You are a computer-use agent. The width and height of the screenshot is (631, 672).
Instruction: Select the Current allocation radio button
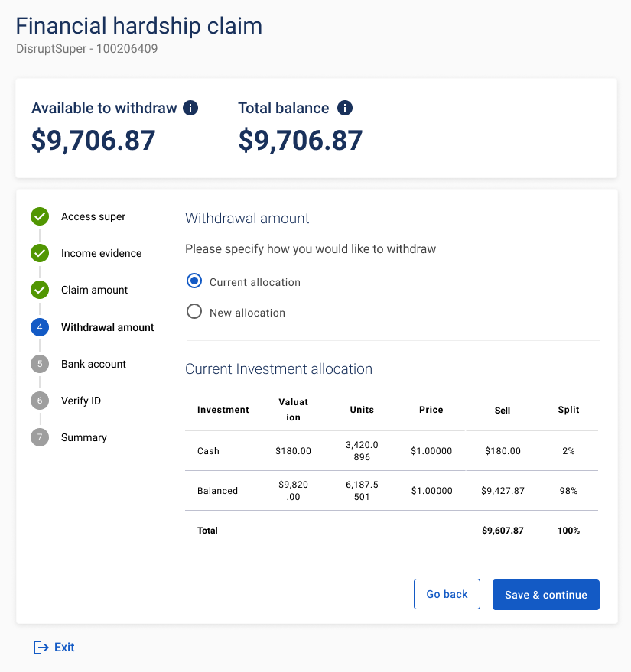tap(194, 281)
